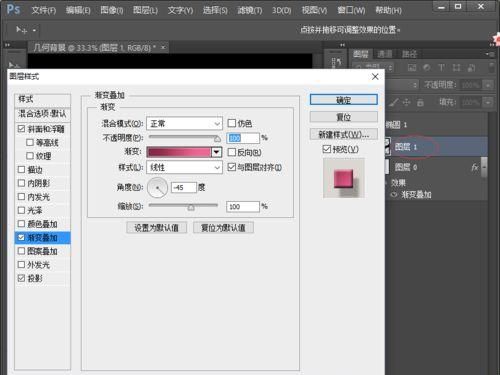500x375 pixels.
Task: Click the lock position icon in Layers panel
Action: 406,102
